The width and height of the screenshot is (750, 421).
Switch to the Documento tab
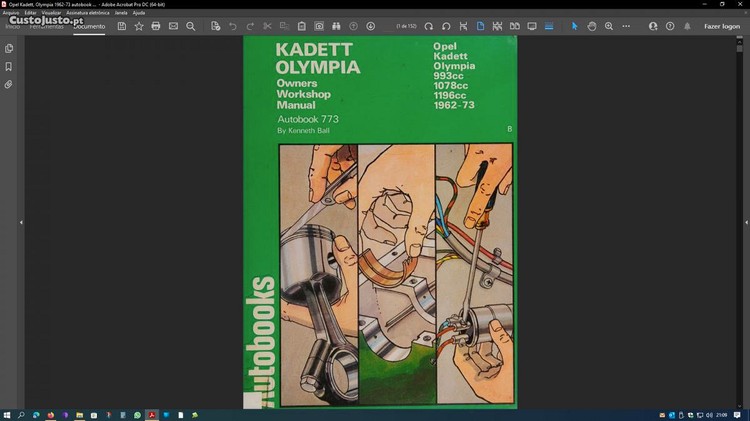tap(89, 26)
